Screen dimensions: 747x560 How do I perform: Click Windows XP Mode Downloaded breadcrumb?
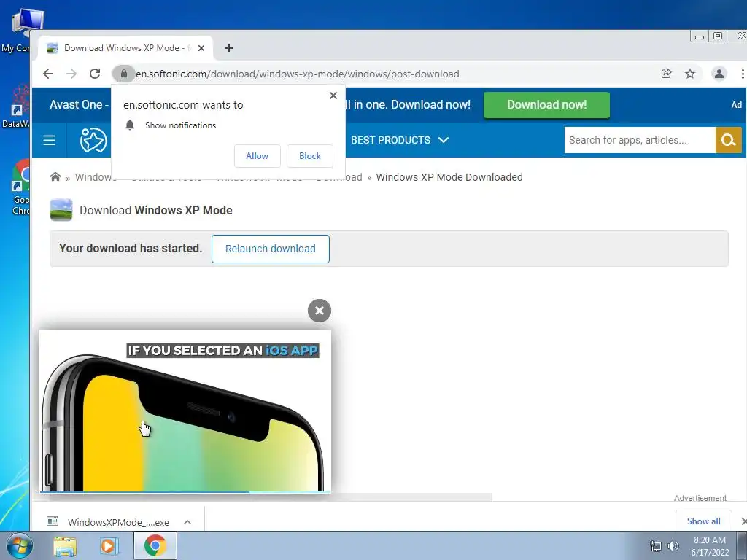point(449,177)
